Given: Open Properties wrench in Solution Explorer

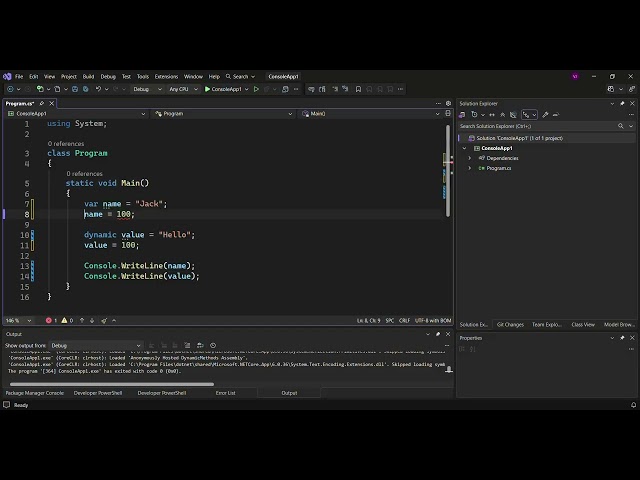Looking at the screenshot, I should (545, 115).
